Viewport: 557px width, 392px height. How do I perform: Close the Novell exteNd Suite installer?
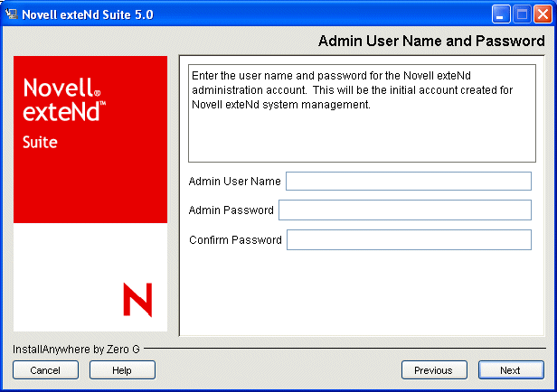pyautogui.click(x=543, y=14)
